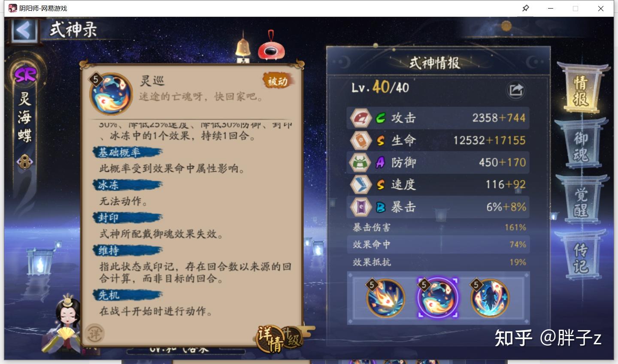The image size is (618, 364).
Task: Go back with the arrow icon
Action: pos(24,31)
